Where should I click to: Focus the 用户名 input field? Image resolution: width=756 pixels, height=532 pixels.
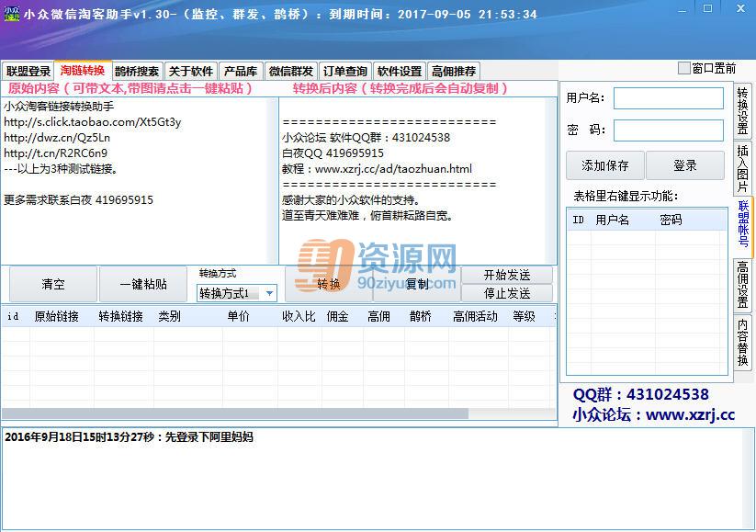pyautogui.click(x=668, y=98)
